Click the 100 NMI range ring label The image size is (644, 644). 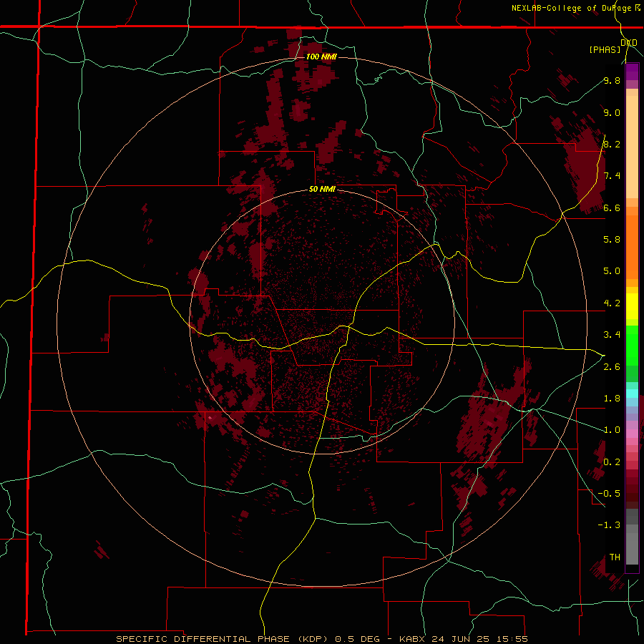(x=321, y=57)
